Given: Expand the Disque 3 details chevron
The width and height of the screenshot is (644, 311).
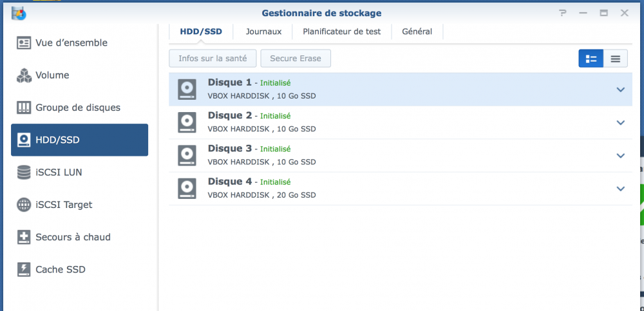Looking at the screenshot, I should tap(620, 155).
